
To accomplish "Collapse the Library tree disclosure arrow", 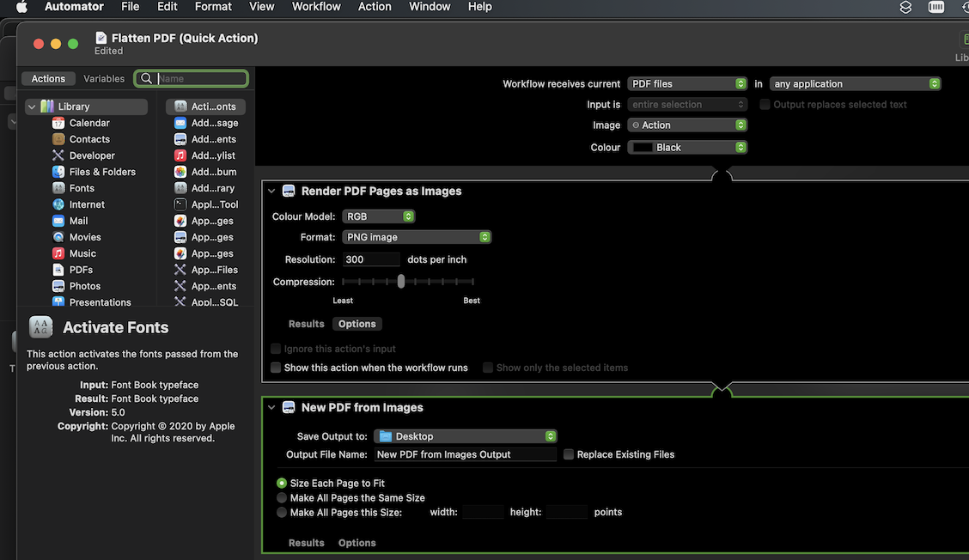I will (32, 107).
